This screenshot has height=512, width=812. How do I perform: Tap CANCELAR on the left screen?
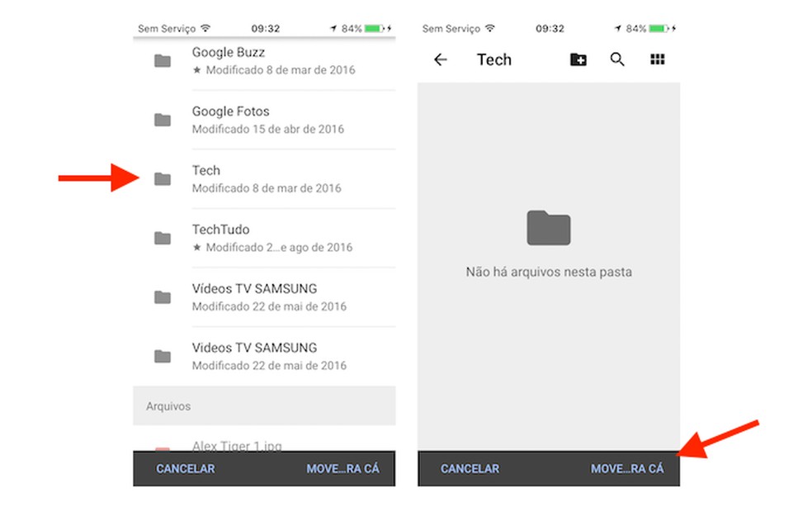pos(185,468)
